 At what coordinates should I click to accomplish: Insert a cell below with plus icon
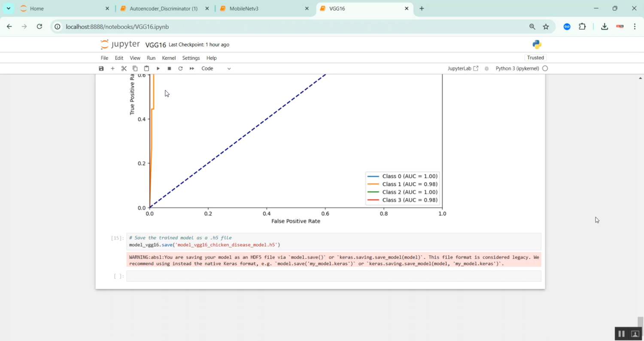112,69
